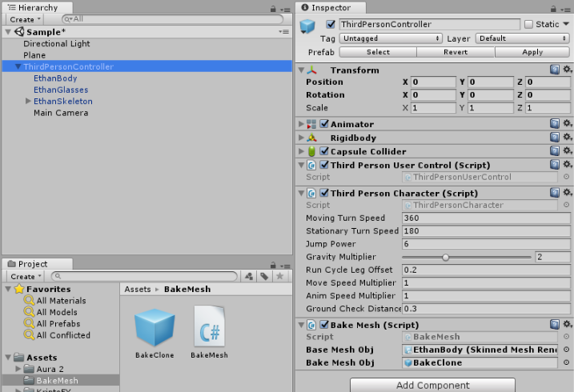Image resolution: width=574 pixels, height=392 pixels.
Task: Disable the Bake Mesh script checkbox
Action: [324, 324]
